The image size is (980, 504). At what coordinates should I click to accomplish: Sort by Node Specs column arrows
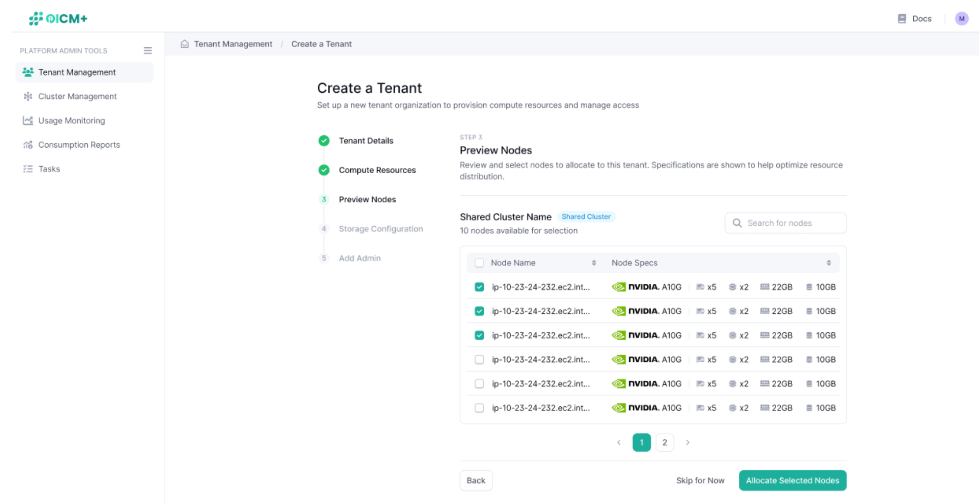[x=828, y=263]
